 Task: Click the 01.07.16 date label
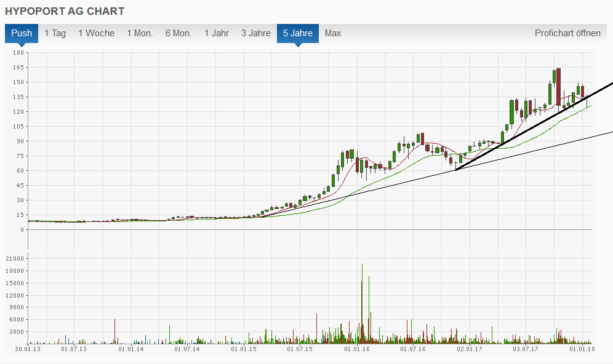(x=413, y=349)
